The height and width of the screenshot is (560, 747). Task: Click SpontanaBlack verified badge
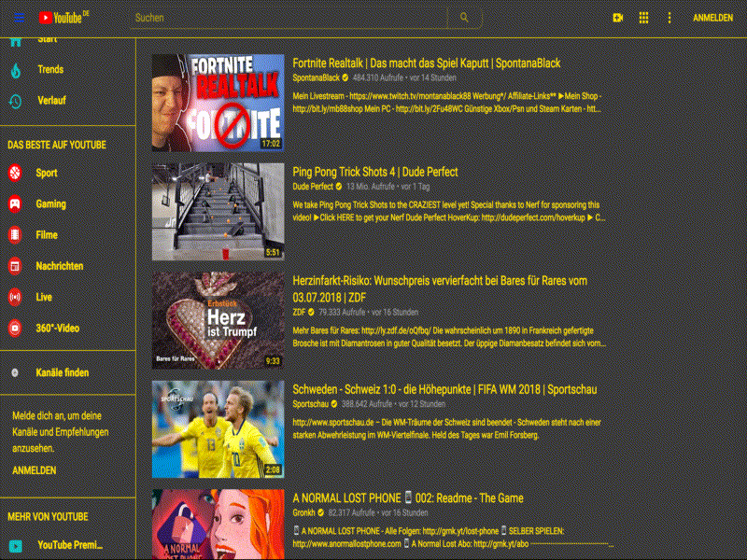pyautogui.click(x=345, y=77)
